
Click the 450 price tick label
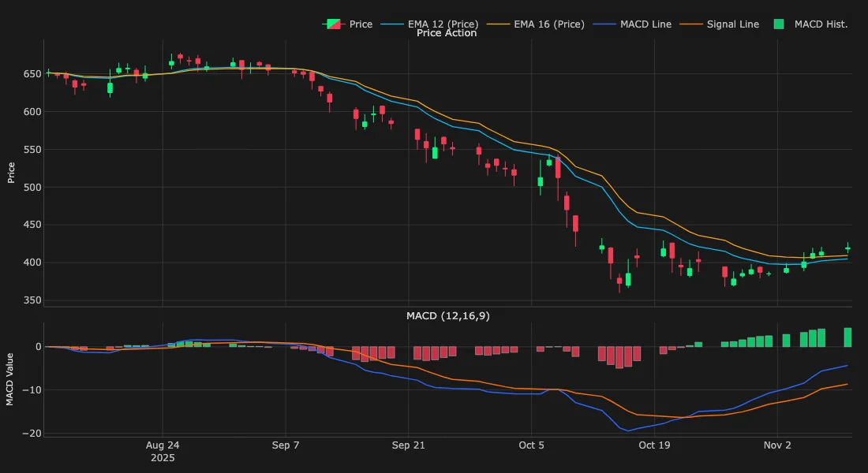point(32,225)
